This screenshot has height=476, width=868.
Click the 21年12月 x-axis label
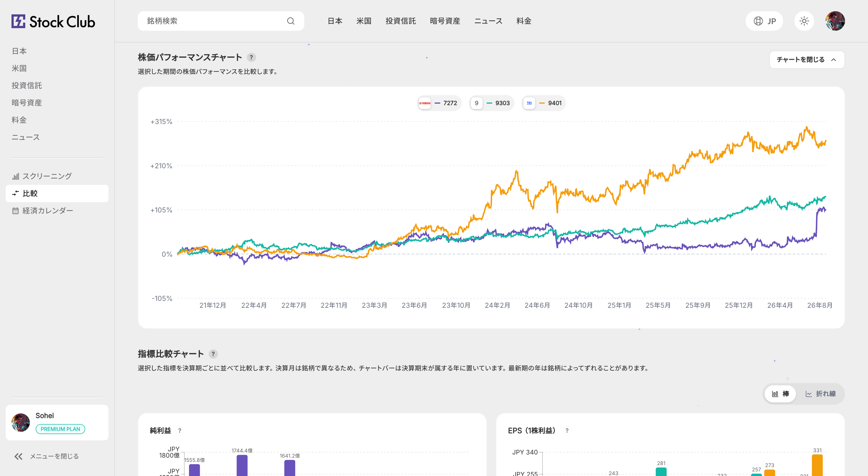click(213, 305)
